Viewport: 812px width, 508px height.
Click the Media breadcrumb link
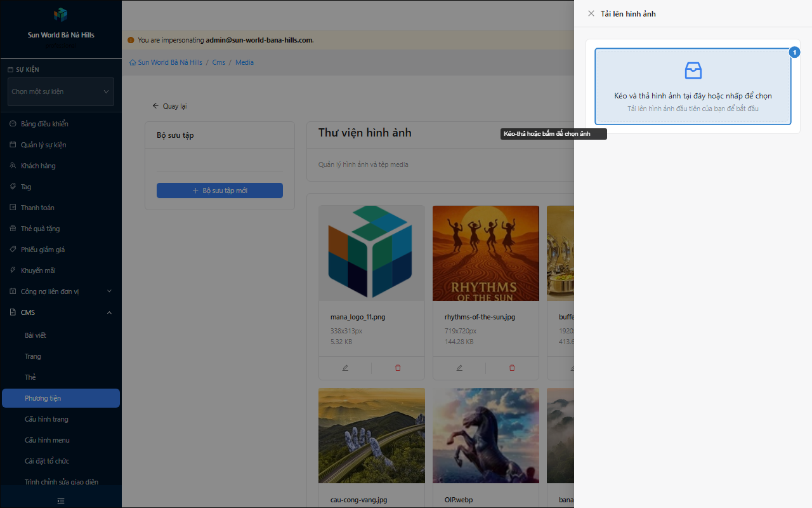(x=244, y=62)
